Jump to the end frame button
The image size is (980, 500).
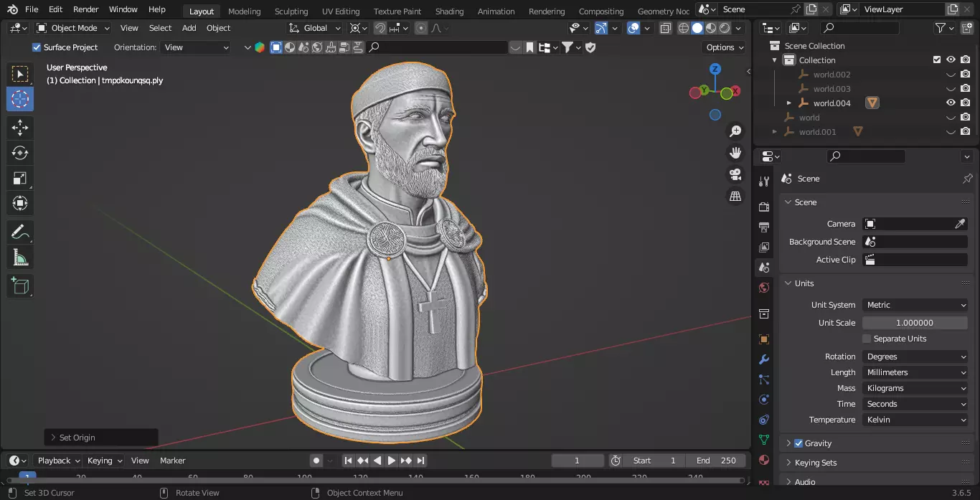[421, 461]
